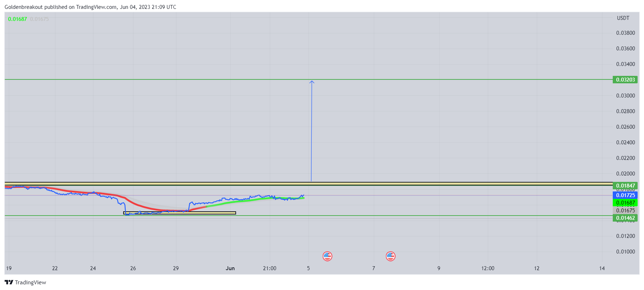Viewport: 644px width, 290px height.
Task: Click the second US economic event flag icon
Action: (391, 256)
